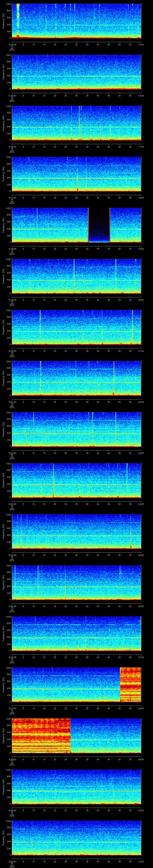The height and width of the screenshot is (868, 153).
Task: Click the 24:00 end time label
Action: pyautogui.click(x=141, y=504)
